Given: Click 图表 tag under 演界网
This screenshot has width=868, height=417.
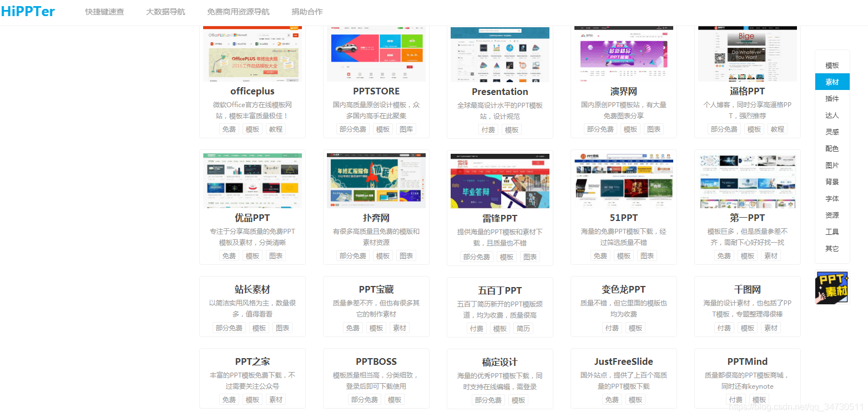Looking at the screenshot, I should pyautogui.click(x=654, y=129).
